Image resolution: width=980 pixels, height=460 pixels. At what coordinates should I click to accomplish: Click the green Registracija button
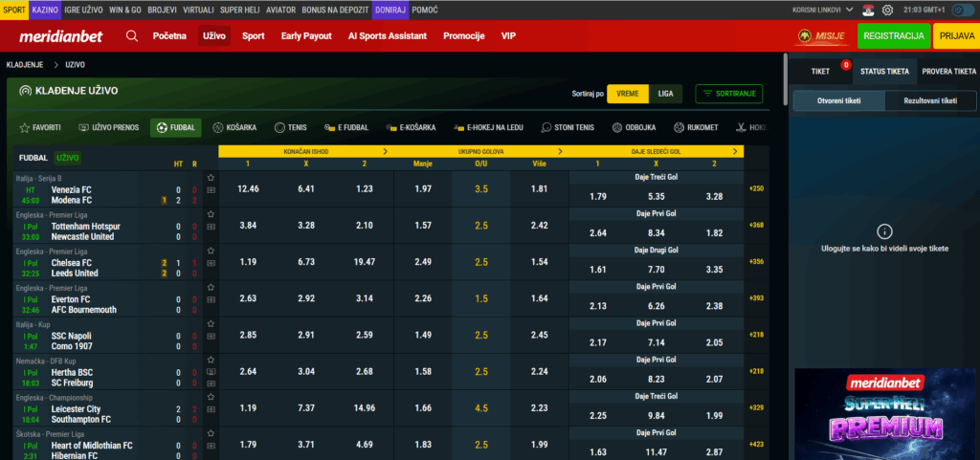892,36
